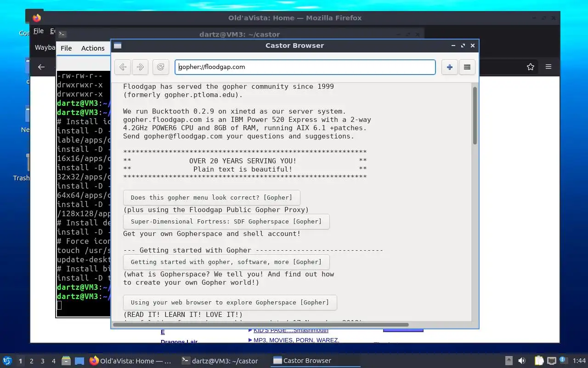This screenshot has width=588, height=368.
Task: Click 'Getting started with Gopher' section heading
Action: click(x=195, y=250)
